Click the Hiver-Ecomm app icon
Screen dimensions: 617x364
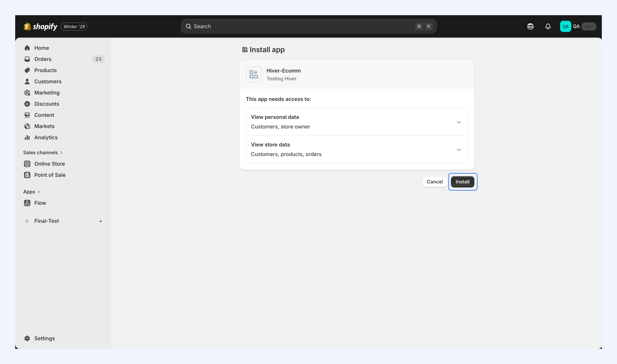point(254,74)
